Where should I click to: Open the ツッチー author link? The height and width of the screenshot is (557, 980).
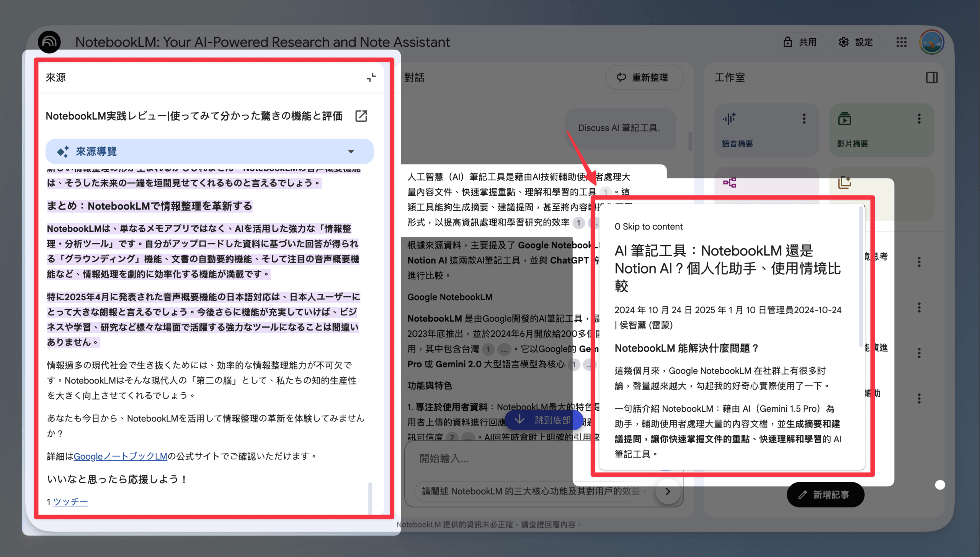(70, 502)
